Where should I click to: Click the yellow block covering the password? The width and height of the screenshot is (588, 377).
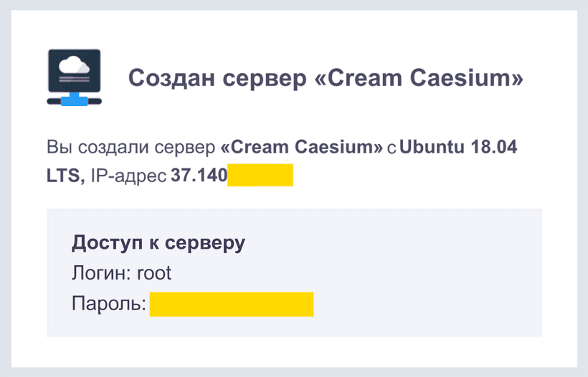232,305
